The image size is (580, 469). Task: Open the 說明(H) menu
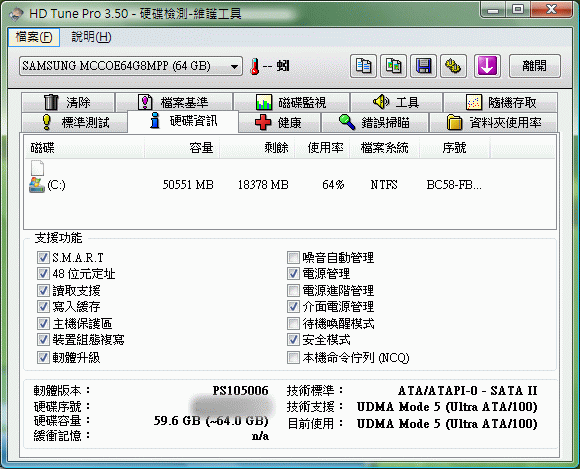coord(91,37)
